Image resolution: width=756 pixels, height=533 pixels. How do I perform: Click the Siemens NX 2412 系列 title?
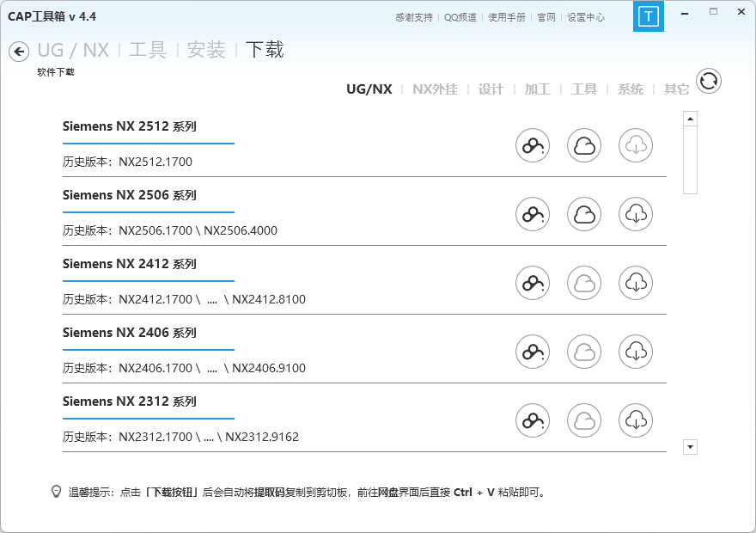129,264
